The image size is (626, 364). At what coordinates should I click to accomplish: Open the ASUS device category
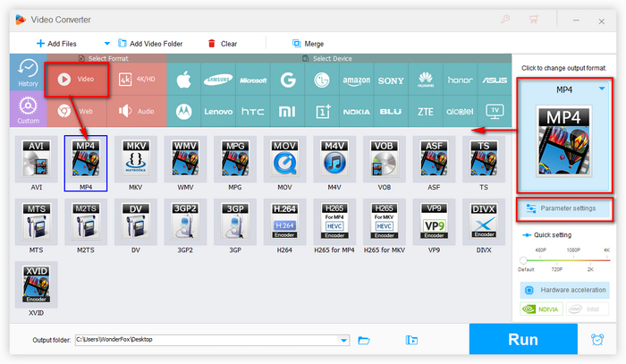point(495,80)
